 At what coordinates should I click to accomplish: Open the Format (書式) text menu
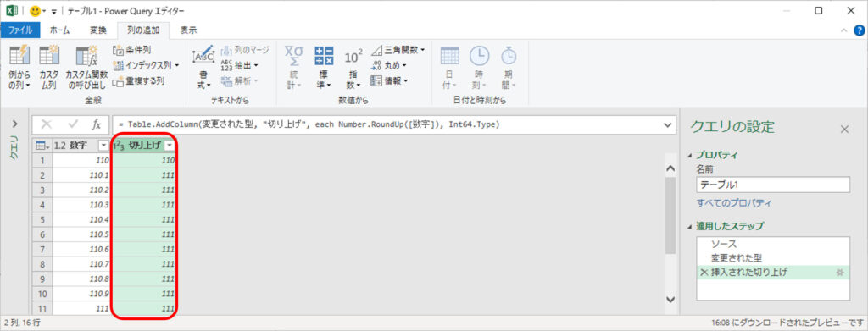[x=203, y=68]
